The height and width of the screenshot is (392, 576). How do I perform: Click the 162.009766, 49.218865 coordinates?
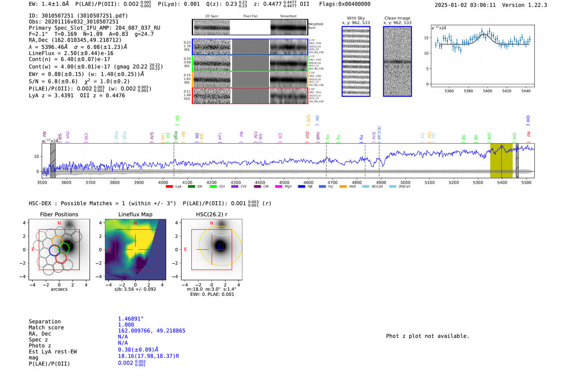151,331
